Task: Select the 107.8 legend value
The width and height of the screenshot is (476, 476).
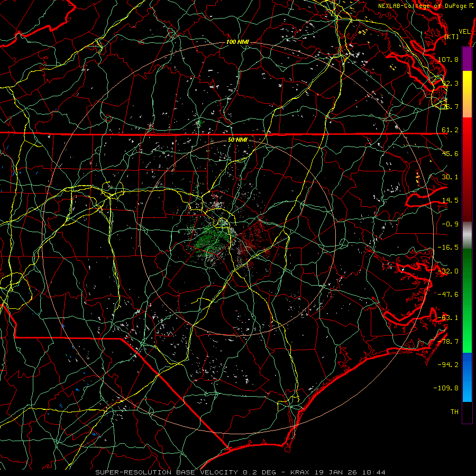Action: click(448, 59)
